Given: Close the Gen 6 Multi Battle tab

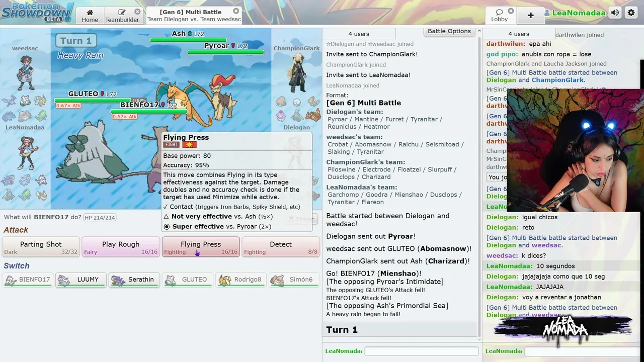Looking at the screenshot, I should click(236, 11).
